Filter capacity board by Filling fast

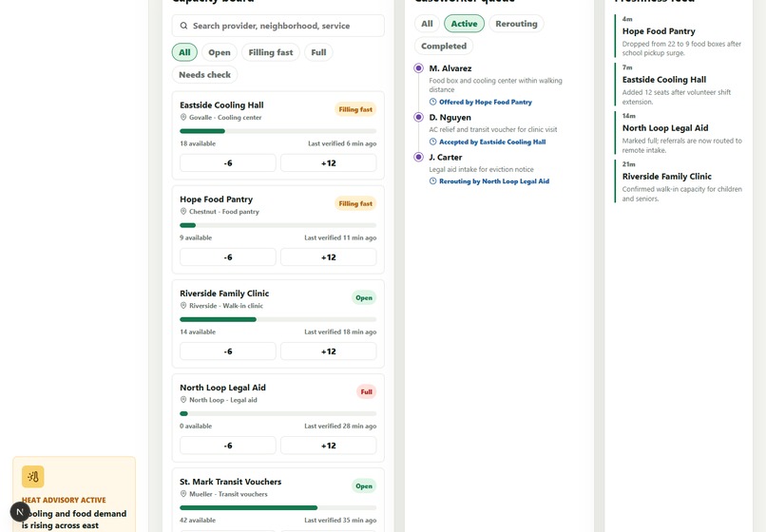(271, 52)
